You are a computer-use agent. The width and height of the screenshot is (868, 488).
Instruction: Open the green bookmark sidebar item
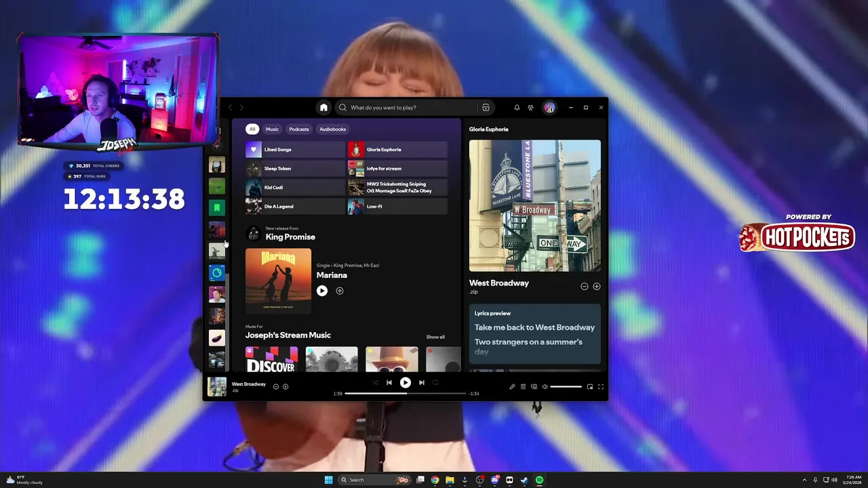coord(217,207)
